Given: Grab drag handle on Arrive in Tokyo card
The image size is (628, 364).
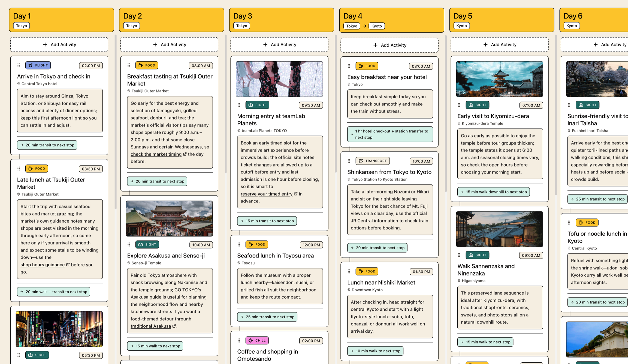Looking at the screenshot, I should [19, 65].
